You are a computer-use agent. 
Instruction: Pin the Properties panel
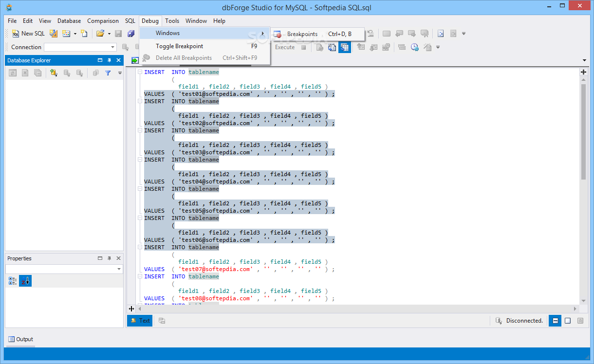tap(109, 258)
